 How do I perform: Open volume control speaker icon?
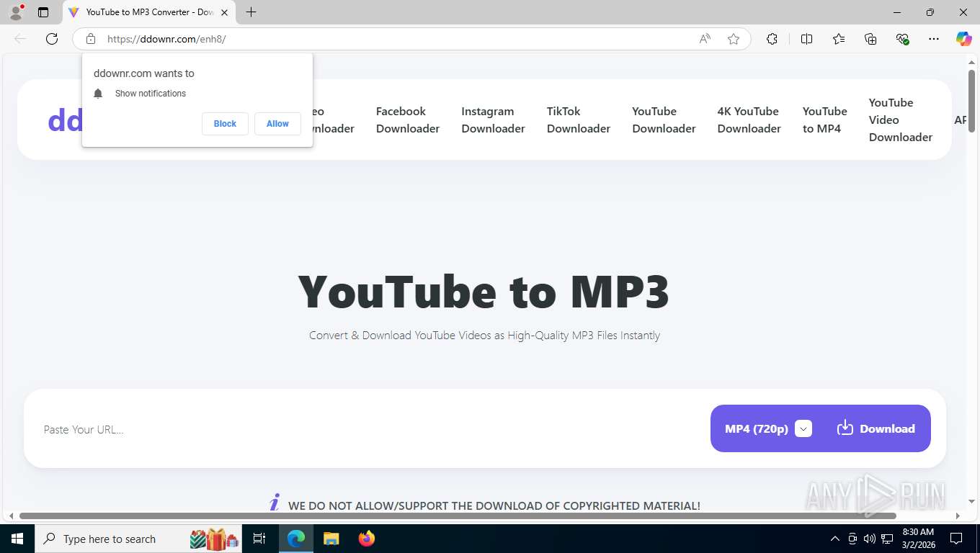tap(870, 539)
